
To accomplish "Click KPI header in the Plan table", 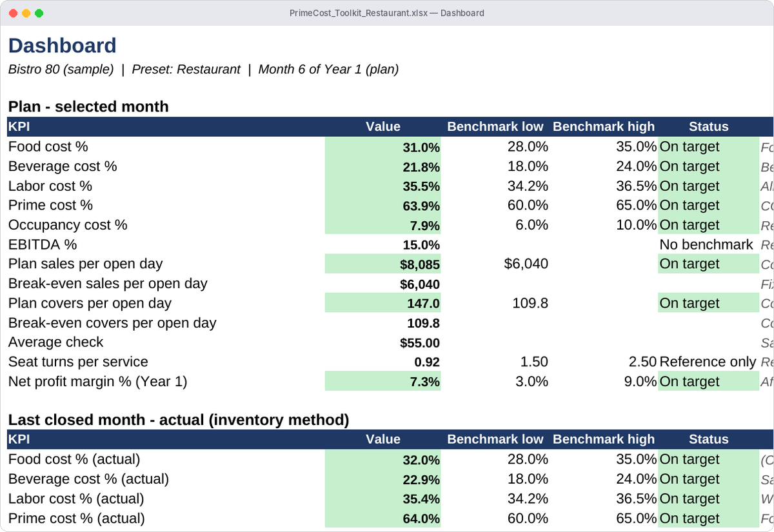I will (x=19, y=127).
